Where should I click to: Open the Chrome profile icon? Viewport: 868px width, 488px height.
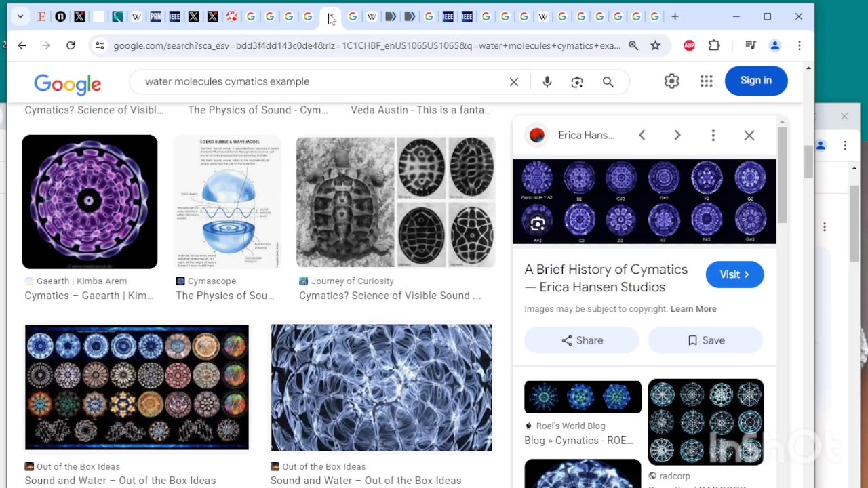point(775,45)
